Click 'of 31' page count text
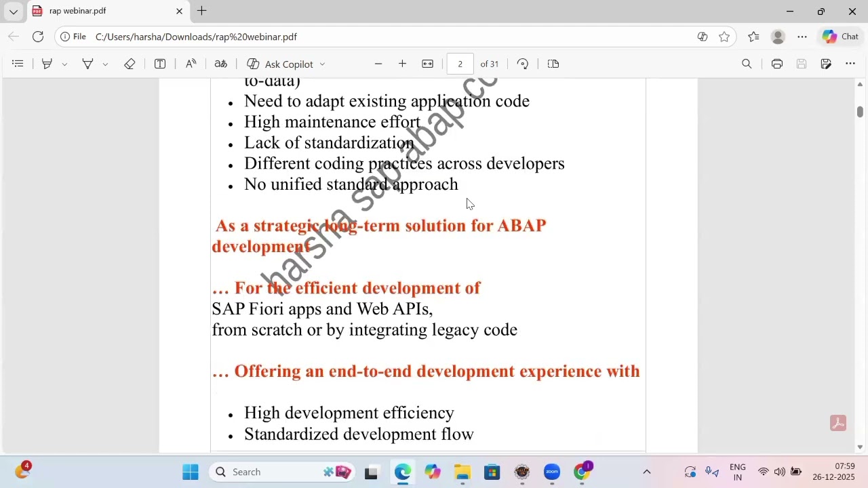 [x=489, y=64]
